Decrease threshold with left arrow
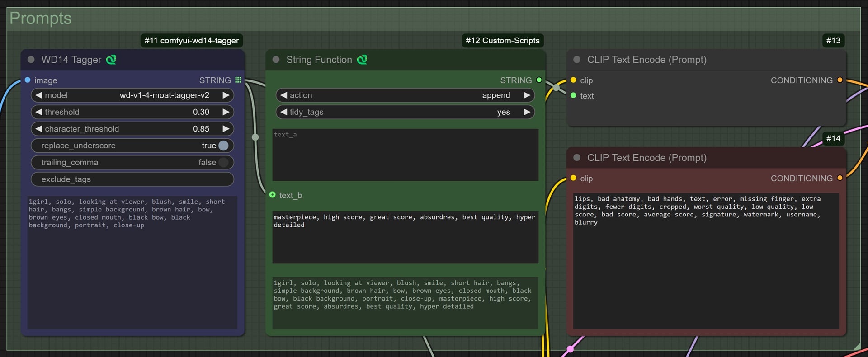This screenshot has height=357, width=868. click(x=39, y=112)
